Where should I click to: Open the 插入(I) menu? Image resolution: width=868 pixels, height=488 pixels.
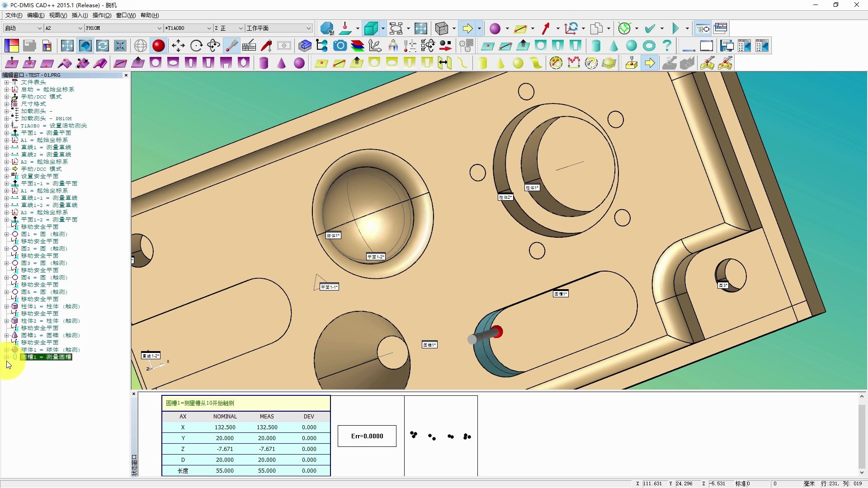tap(80, 15)
